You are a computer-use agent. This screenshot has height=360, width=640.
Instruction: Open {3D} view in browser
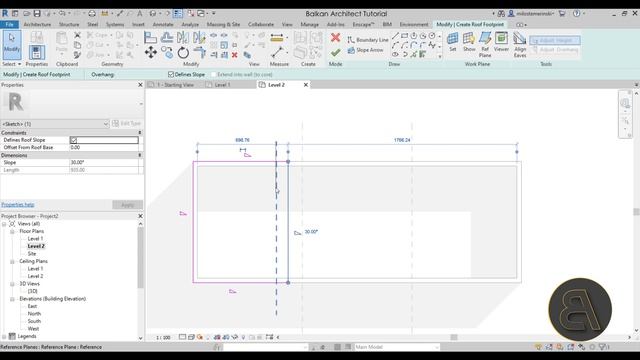(x=33, y=291)
